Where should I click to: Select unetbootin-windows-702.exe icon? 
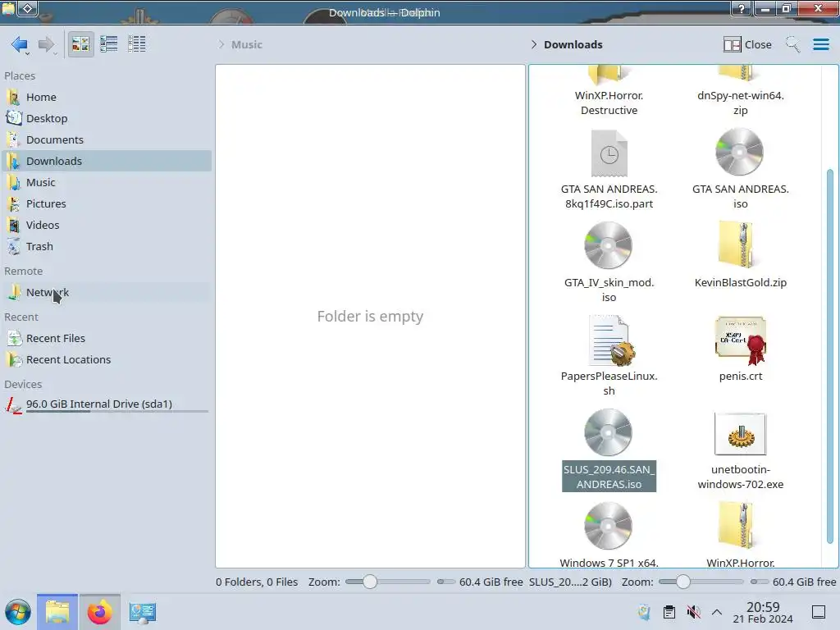click(x=741, y=434)
